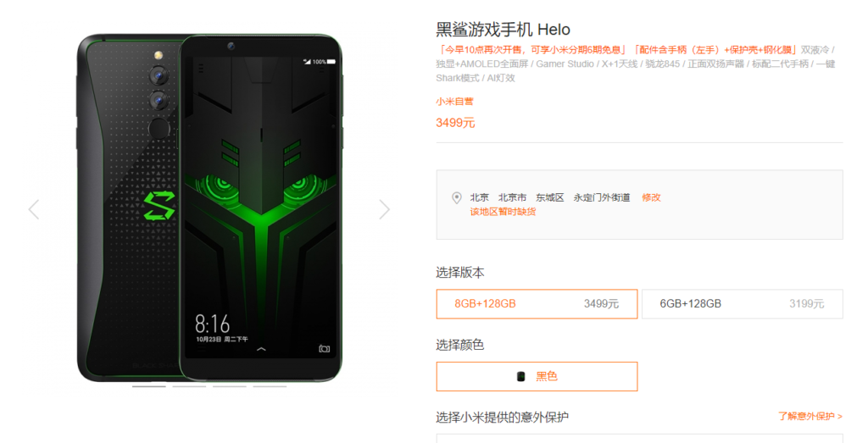Click the green Black Shark logo on phone

click(x=159, y=207)
